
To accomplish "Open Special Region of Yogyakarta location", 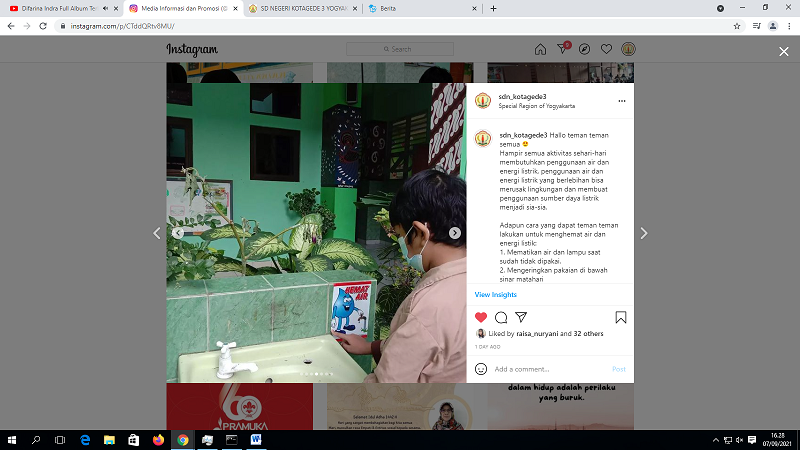I will tap(537, 106).
